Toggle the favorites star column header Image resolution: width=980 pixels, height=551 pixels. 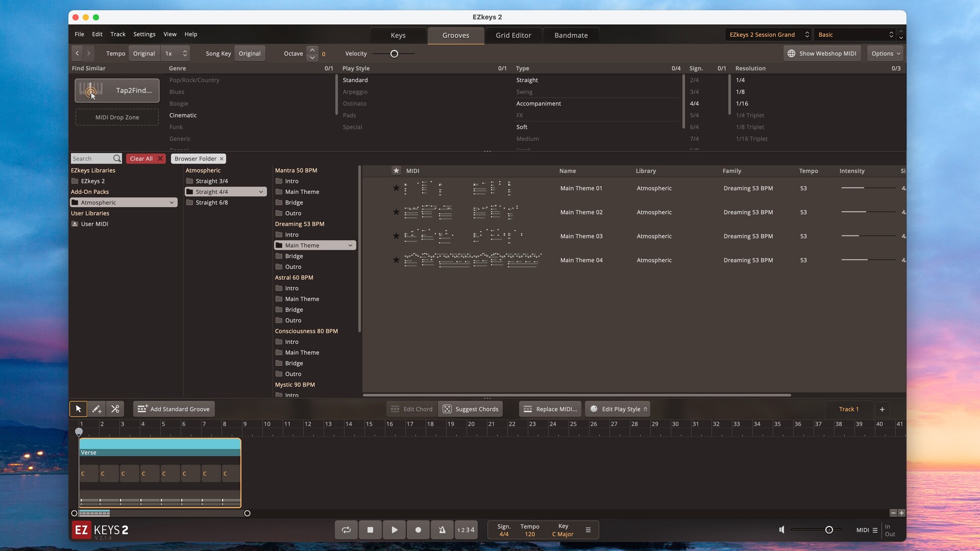point(396,171)
